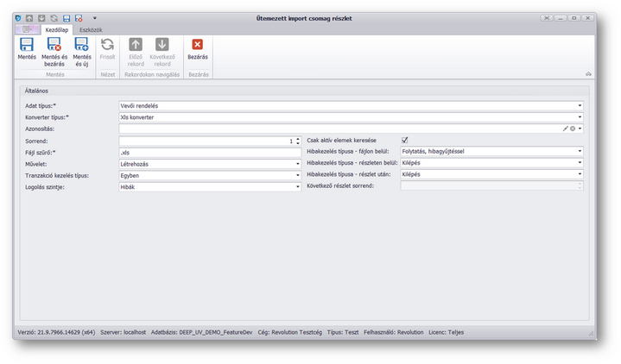621x364 pixels.
Task: Open the Adat típus dropdown
Action: click(x=580, y=106)
